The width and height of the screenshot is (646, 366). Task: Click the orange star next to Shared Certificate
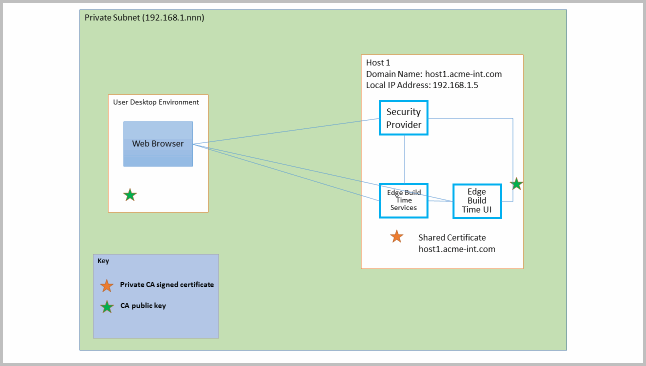point(396,237)
